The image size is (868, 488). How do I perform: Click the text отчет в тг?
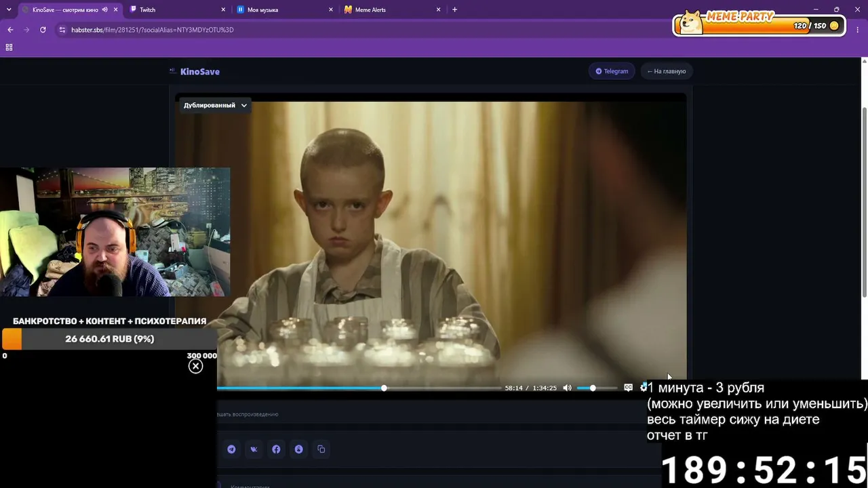pos(677,435)
